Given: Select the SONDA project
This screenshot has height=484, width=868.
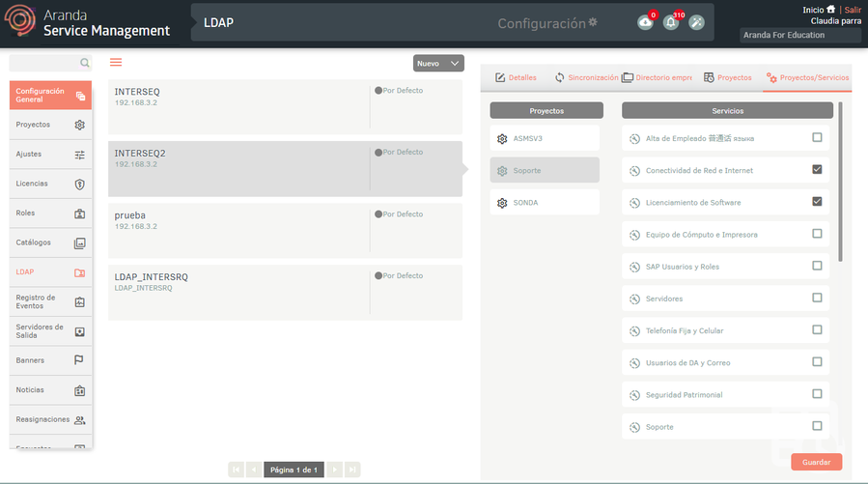Looking at the screenshot, I should coord(545,203).
